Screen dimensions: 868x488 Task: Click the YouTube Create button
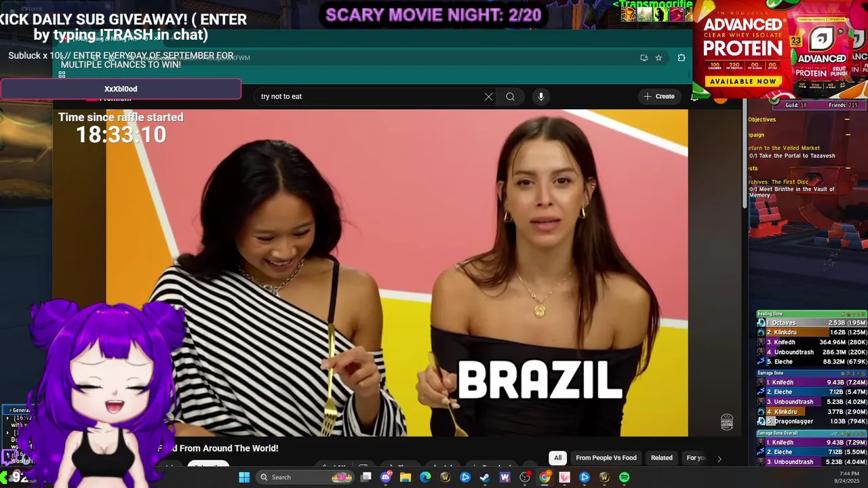coord(659,96)
